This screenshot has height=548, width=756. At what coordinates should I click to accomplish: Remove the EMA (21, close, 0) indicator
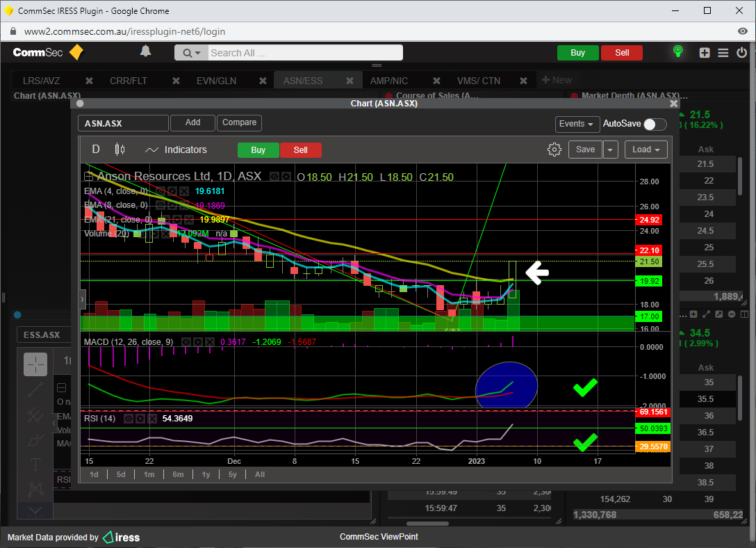(x=188, y=220)
